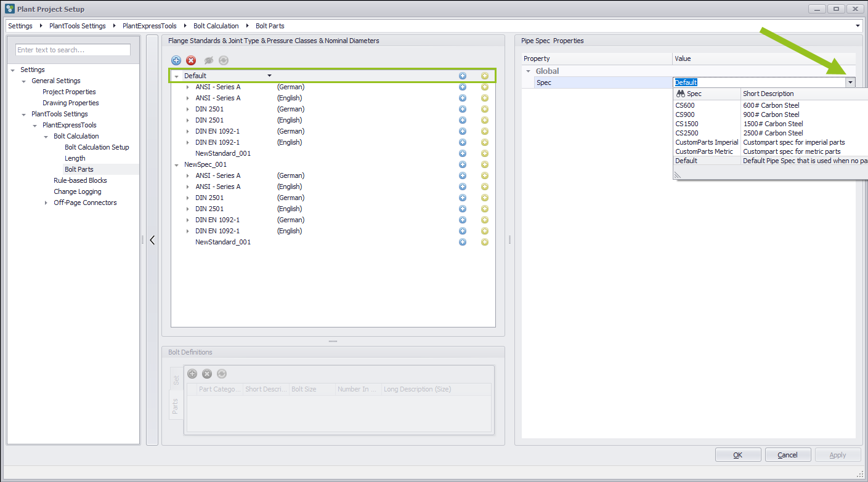This screenshot has width=868, height=482.
Task: Click blue plus on ANSI - Series A (German) under Default
Action: point(463,87)
